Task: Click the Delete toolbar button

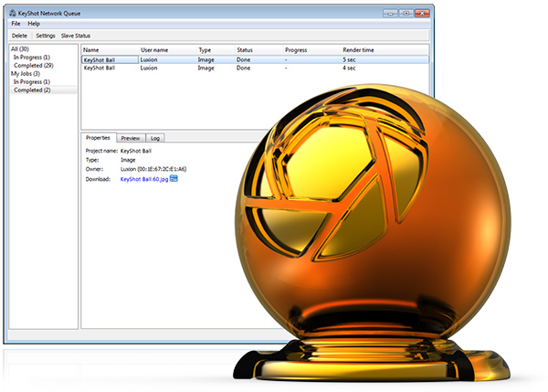Action: (x=19, y=36)
